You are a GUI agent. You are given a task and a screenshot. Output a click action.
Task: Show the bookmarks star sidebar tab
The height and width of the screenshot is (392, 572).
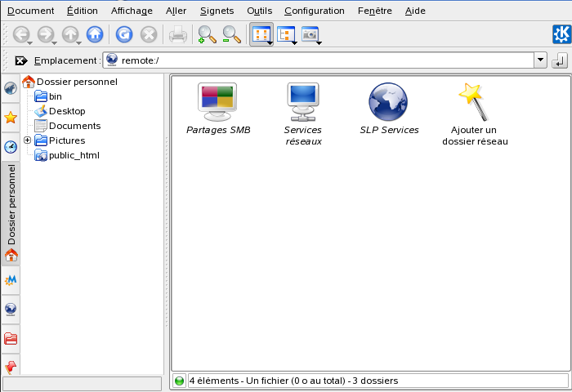coord(11,118)
